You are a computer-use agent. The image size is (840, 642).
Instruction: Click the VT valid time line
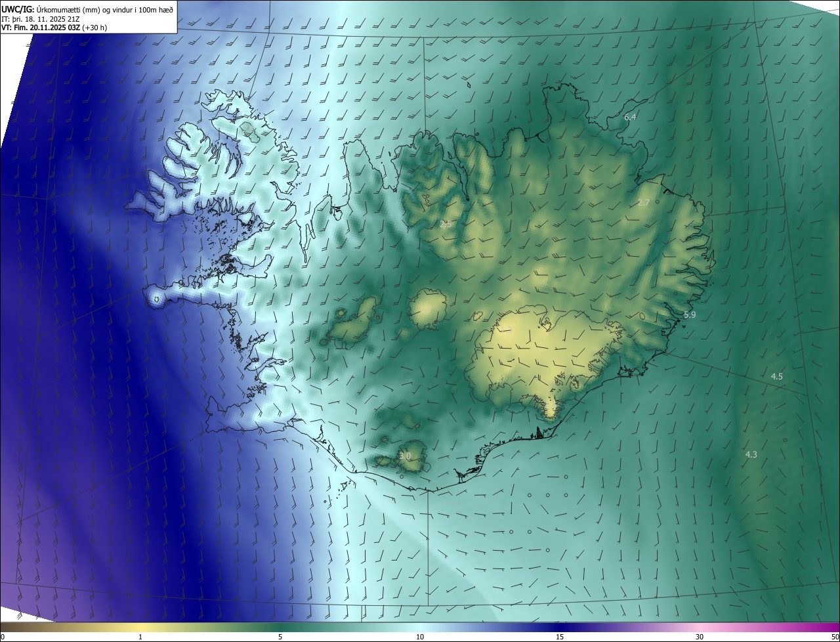pyautogui.click(x=54, y=28)
